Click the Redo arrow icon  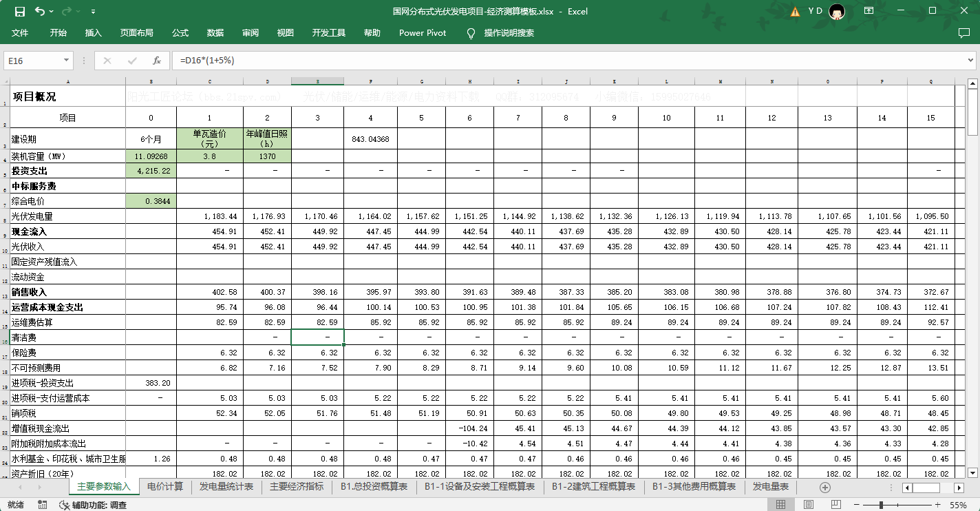pos(66,11)
